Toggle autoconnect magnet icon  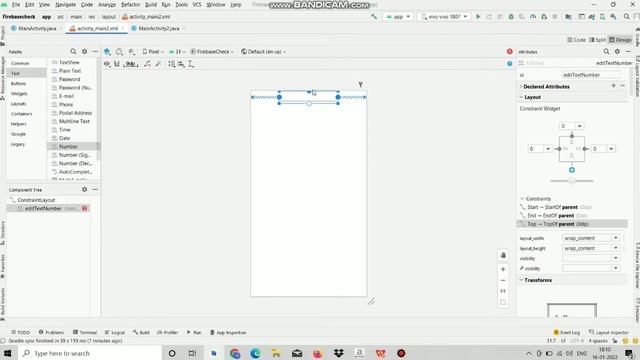[117, 64]
